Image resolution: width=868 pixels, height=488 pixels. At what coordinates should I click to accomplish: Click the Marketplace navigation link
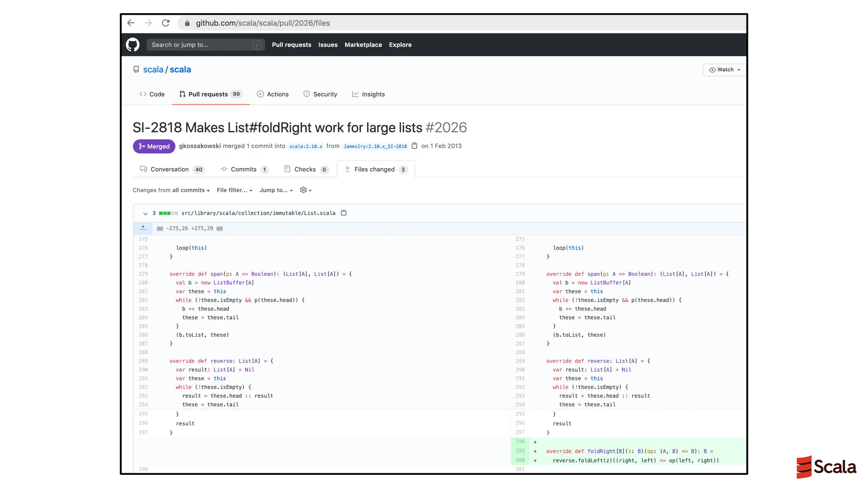pos(363,45)
